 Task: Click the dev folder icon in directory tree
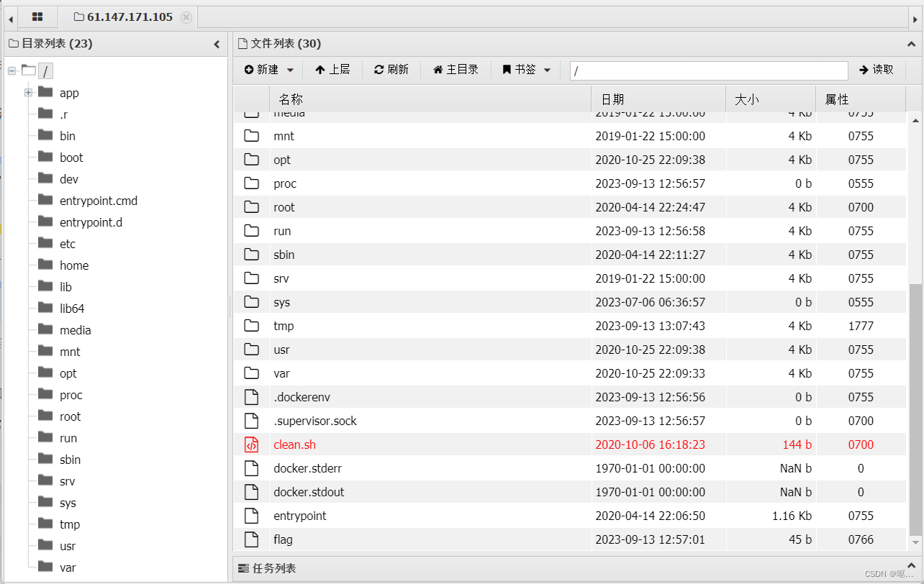46,178
